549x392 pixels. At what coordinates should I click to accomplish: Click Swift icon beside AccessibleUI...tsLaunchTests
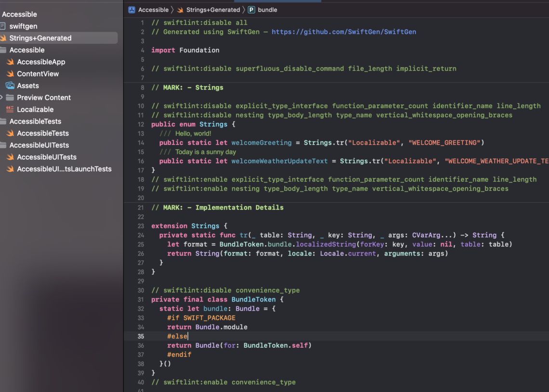coord(10,169)
